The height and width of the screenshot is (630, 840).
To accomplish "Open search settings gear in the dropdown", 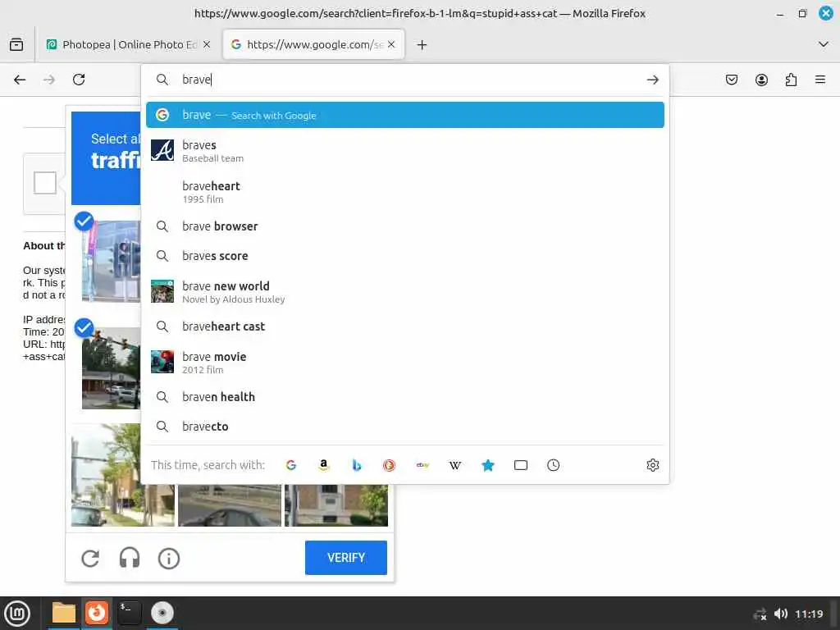I will [x=652, y=465].
